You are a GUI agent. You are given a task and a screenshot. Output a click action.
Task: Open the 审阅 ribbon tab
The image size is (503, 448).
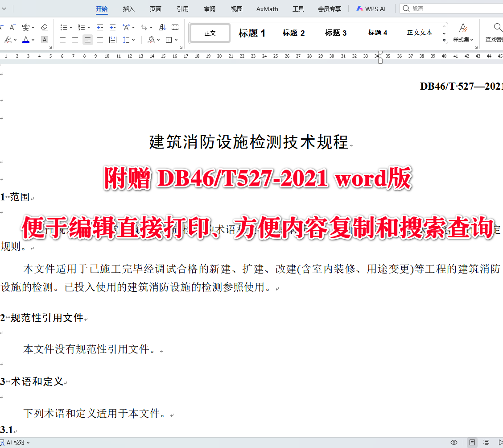[x=209, y=8]
